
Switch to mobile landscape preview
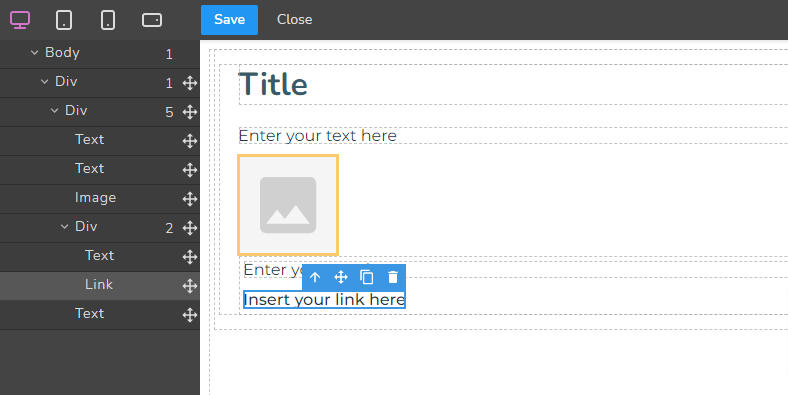pos(152,20)
